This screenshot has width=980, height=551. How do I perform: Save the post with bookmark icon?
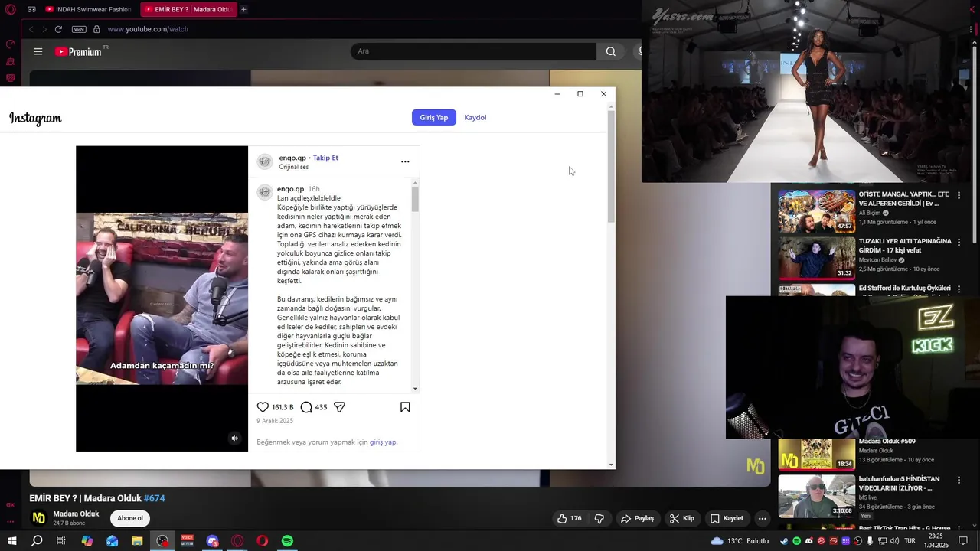click(405, 407)
